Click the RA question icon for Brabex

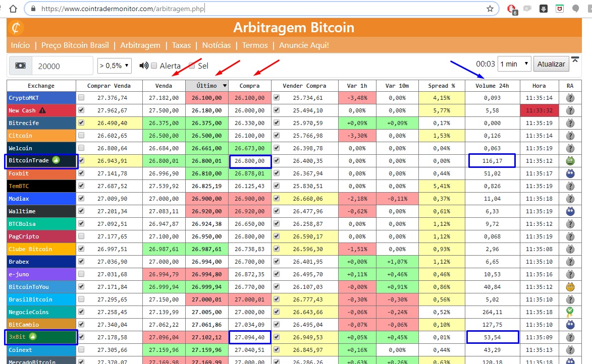click(x=570, y=262)
